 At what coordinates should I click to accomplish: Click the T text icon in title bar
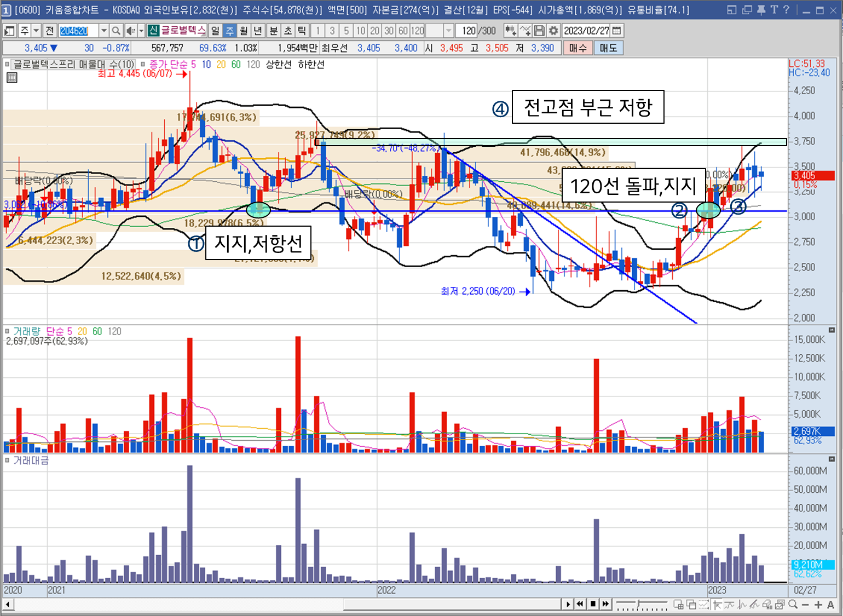pos(774,10)
